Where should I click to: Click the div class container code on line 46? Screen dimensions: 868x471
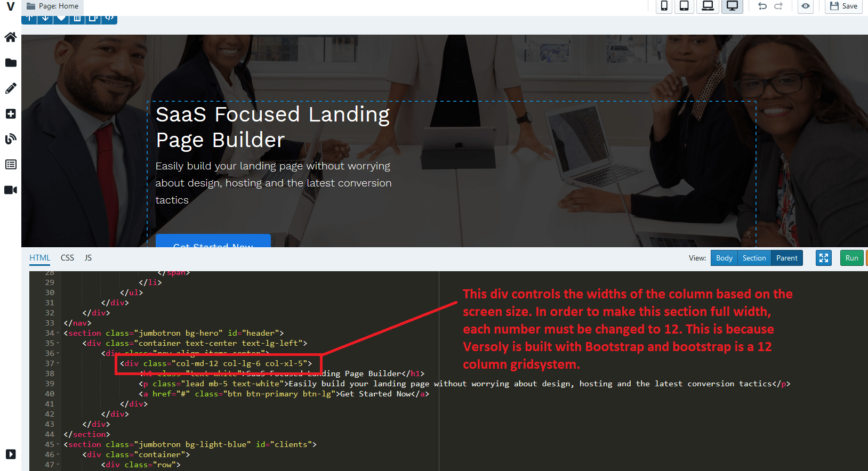[136, 454]
